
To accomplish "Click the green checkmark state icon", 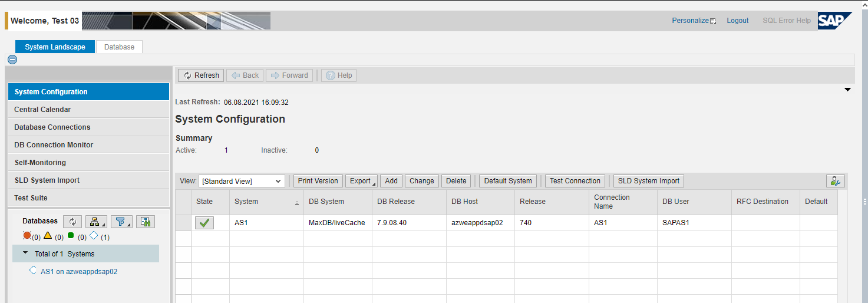I will (204, 223).
